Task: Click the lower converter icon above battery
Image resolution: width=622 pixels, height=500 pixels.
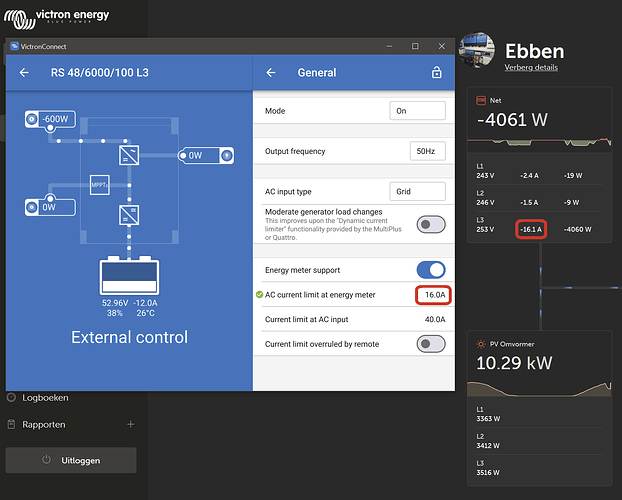Action: [x=129, y=215]
